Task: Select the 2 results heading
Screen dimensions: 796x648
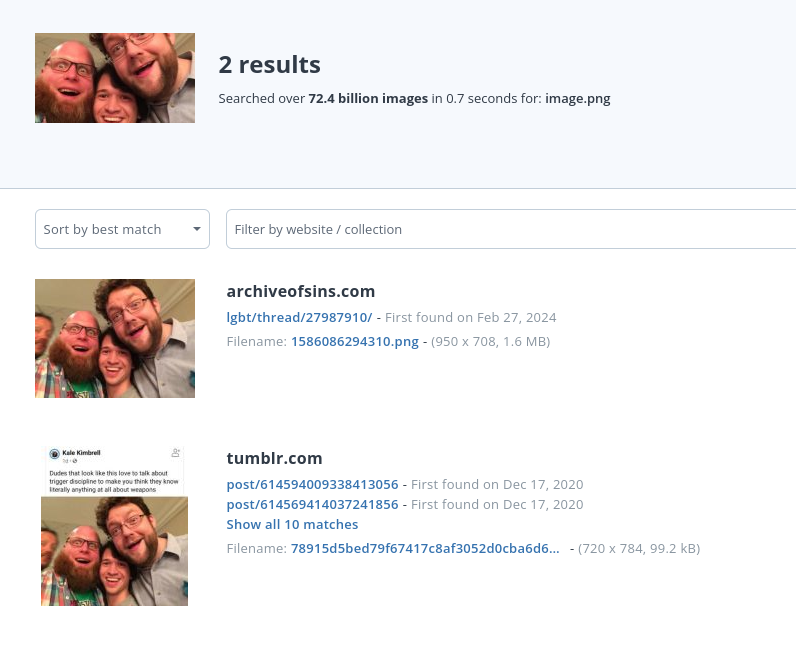Action: click(x=270, y=64)
